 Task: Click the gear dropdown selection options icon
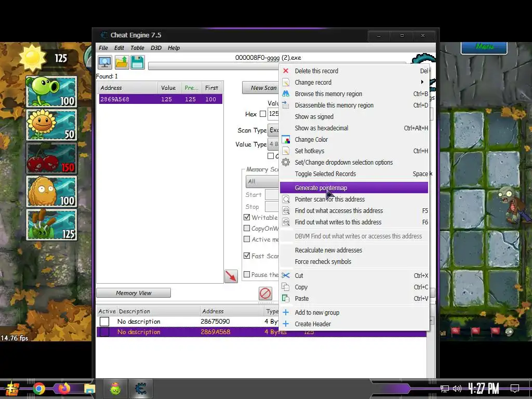tap(286, 162)
